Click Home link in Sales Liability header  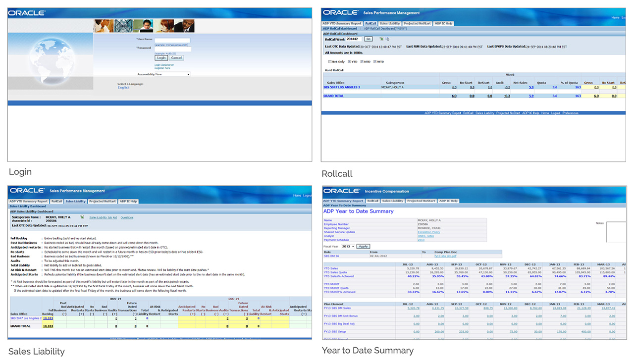click(x=297, y=196)
